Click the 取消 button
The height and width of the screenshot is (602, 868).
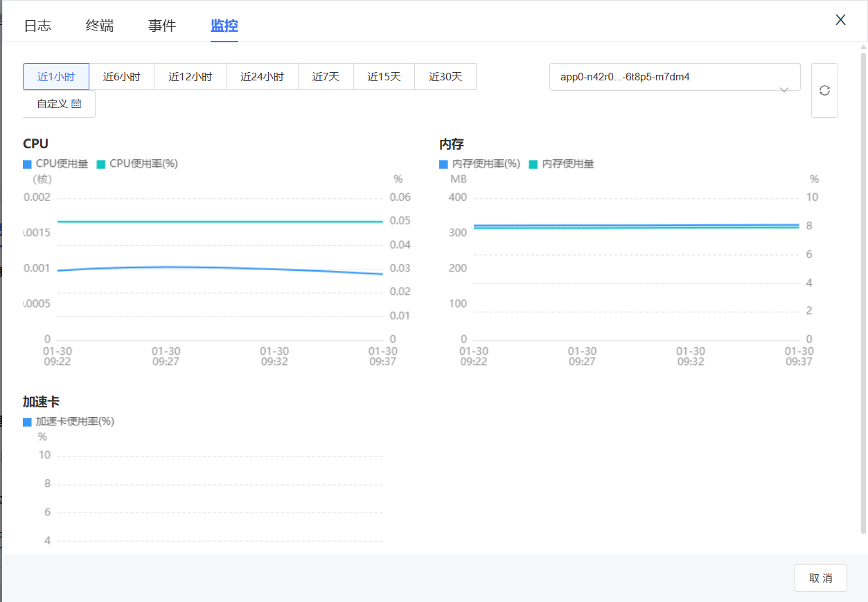(821, 578)
